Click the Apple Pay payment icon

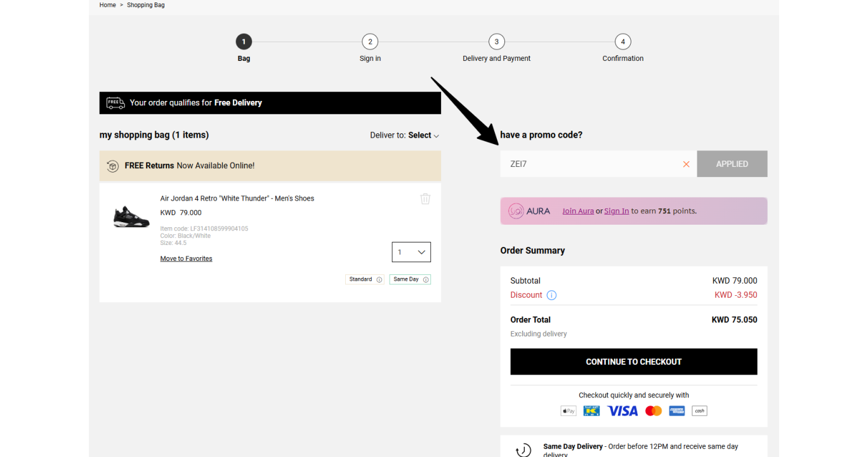click(569, 411)
